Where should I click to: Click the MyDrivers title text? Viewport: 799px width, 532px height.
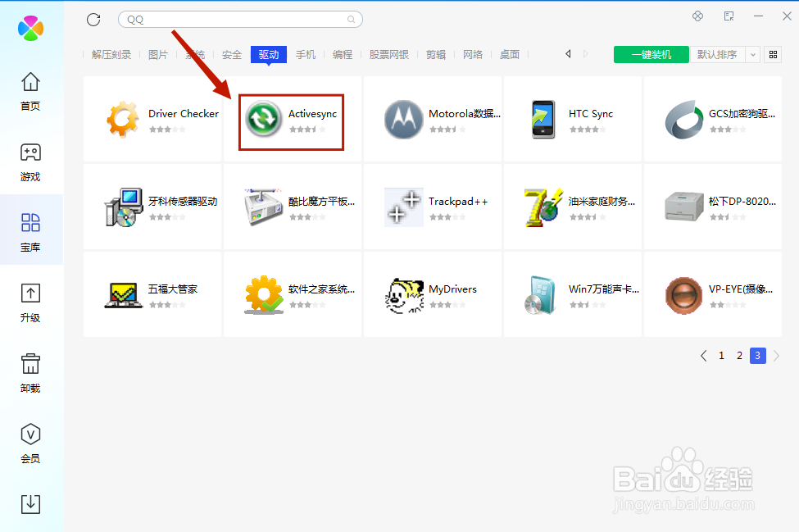pos(453,289)
